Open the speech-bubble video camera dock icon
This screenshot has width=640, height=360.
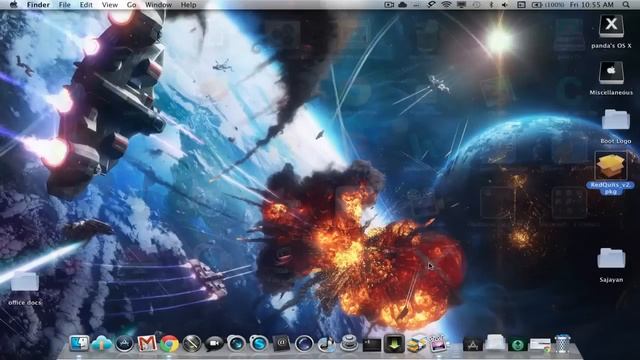click(214, 344)
